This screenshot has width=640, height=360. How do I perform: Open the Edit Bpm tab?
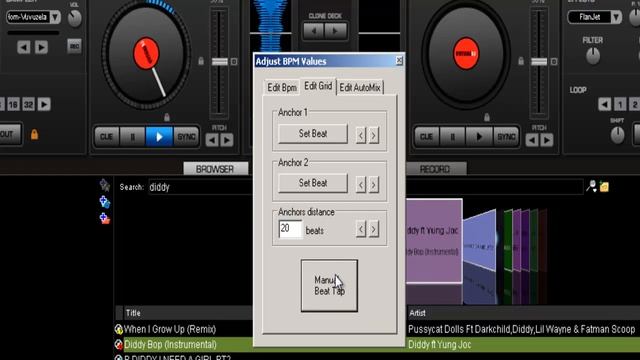pyautogui.click(x=282, y=87)
